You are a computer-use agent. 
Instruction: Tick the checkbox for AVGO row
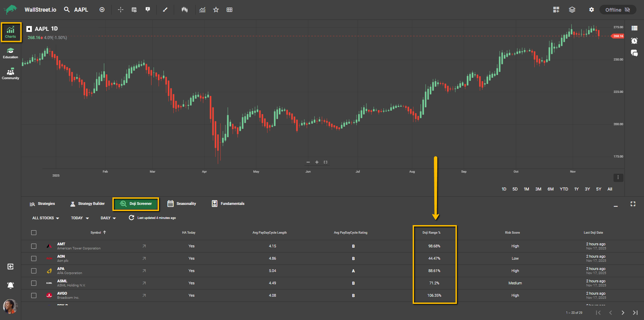coord(34,295)
